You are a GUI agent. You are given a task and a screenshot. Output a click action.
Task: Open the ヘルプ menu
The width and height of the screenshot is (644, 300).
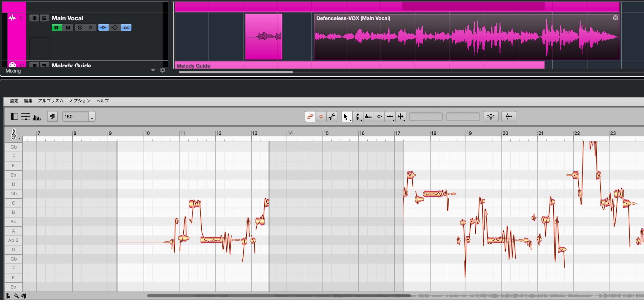click(x=103, y=101)
